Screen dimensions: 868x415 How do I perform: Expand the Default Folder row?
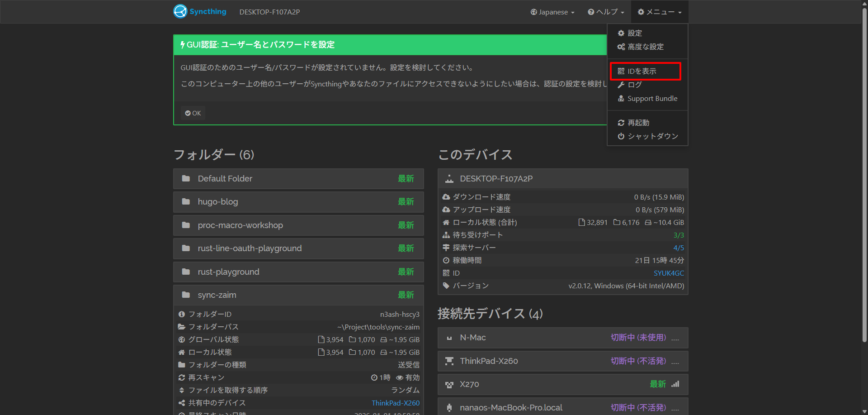[298, 179]
